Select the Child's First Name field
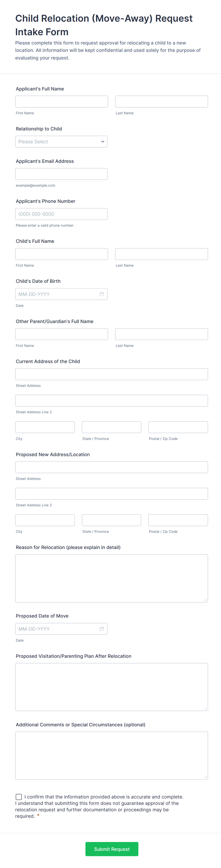The width and height of the screenshot is (221, 868). tap(62, 254)
